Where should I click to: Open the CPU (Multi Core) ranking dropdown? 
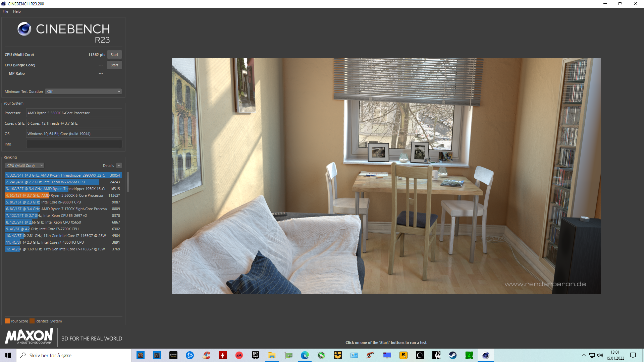[x=25, y=166]
